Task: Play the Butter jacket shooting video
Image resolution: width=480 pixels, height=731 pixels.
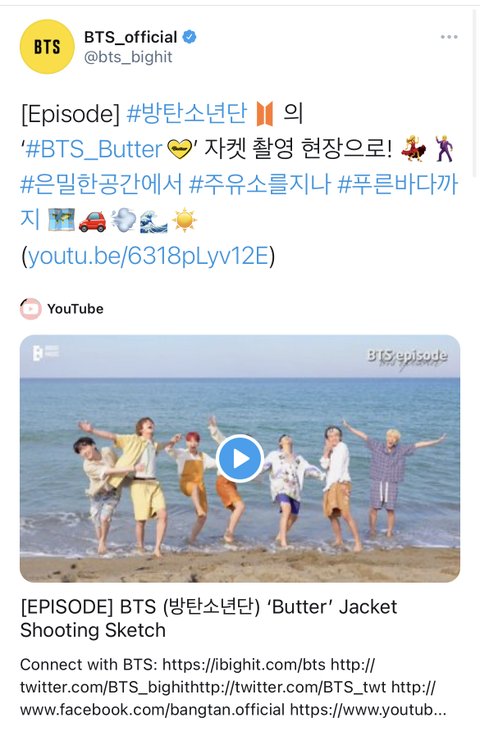Action: (240, 459)
